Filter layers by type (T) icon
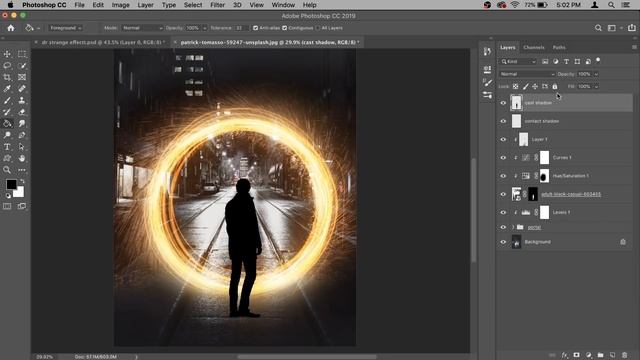The image size is (640, 360). (x=566, y=62)
